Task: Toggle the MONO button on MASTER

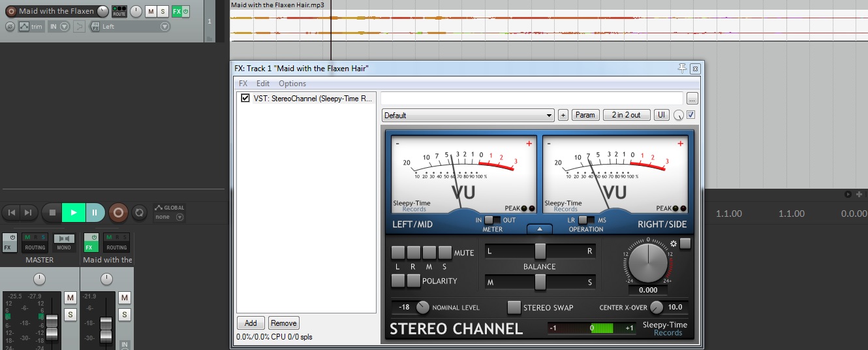Action: pyautogui.click(x=64, y=242)
